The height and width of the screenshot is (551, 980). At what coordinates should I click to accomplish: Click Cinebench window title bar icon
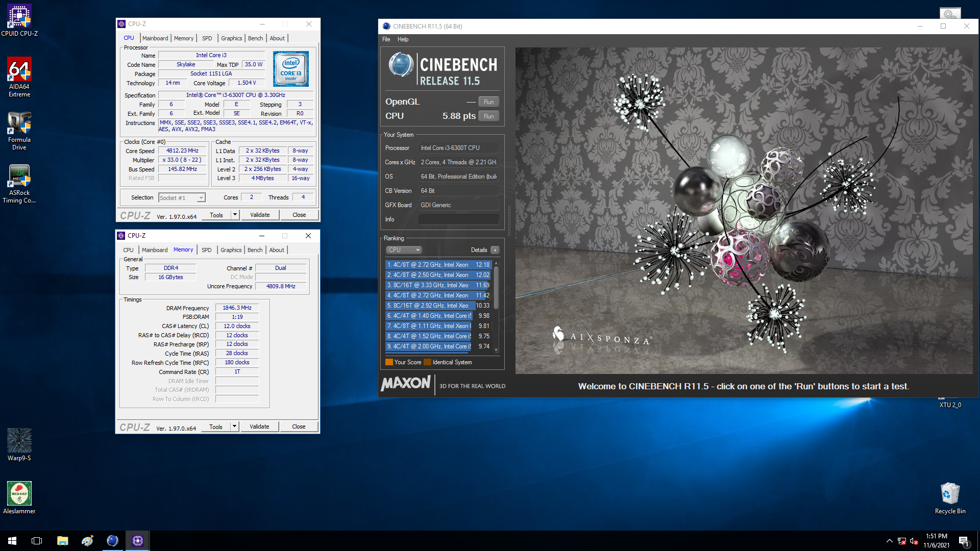click(386, 26)
